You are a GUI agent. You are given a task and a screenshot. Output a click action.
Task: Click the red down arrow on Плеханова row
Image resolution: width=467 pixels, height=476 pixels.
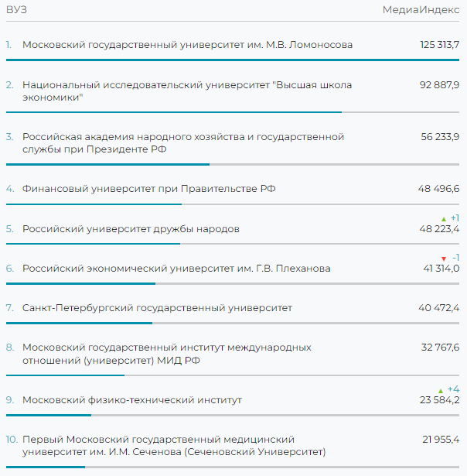(x=443, y=259)
